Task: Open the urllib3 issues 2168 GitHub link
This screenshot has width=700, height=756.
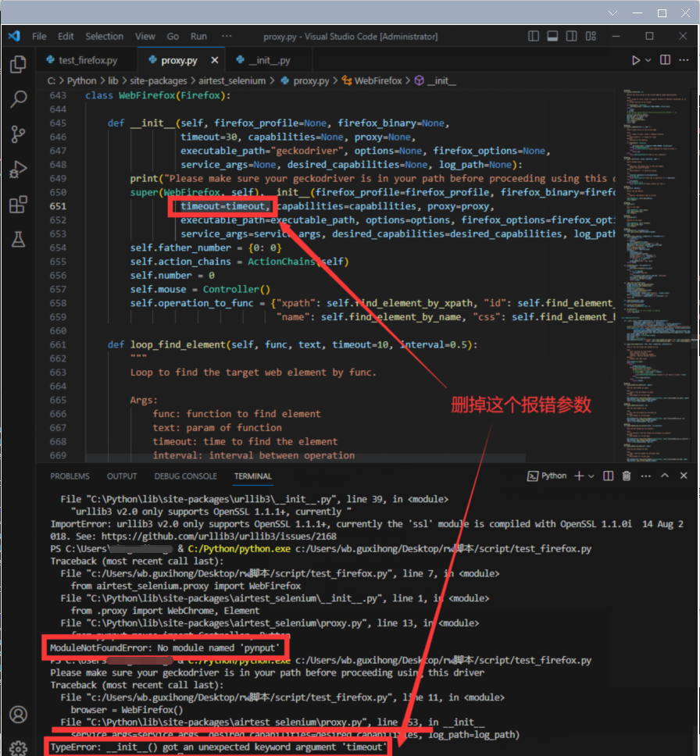Action: point(219,536)
